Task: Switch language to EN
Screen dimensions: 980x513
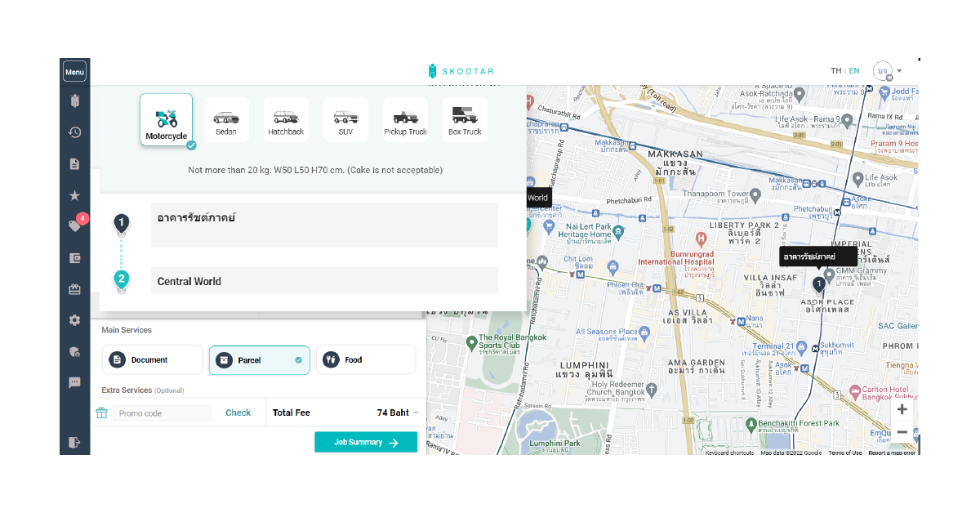Action: click(x=854, y=71)
